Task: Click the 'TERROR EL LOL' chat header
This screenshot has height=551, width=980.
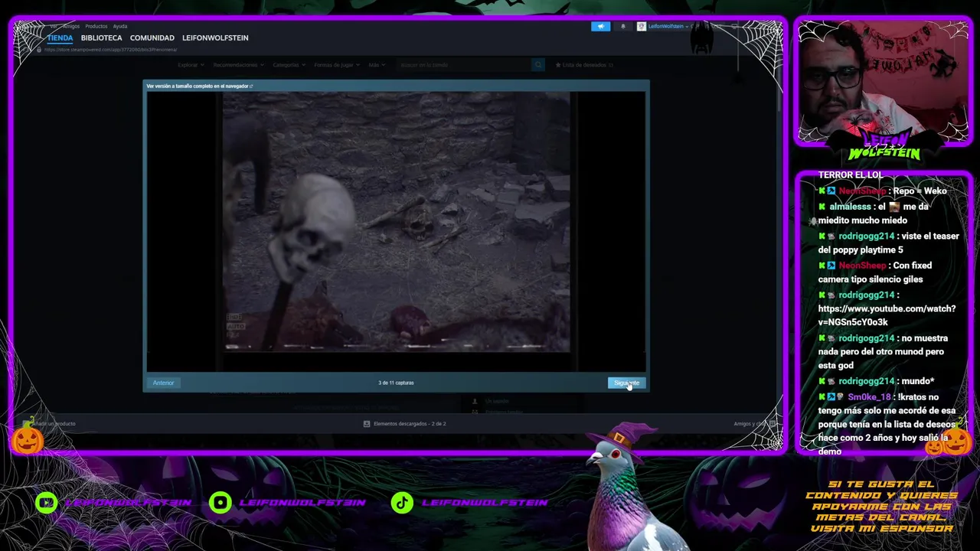Action: pyautogui.click(x=850, y=175)
